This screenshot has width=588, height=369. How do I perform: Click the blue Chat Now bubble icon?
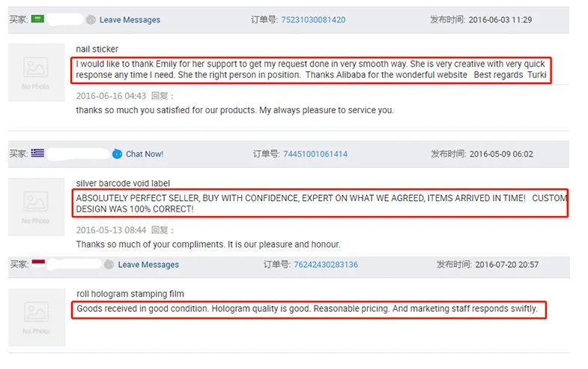click(117, 154)
